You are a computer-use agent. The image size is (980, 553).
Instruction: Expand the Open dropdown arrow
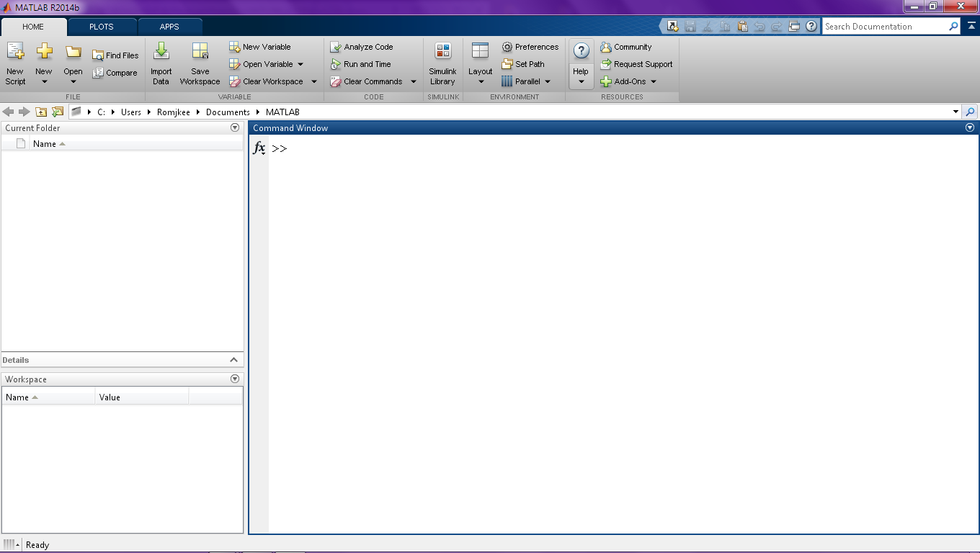tap(73, 82)
